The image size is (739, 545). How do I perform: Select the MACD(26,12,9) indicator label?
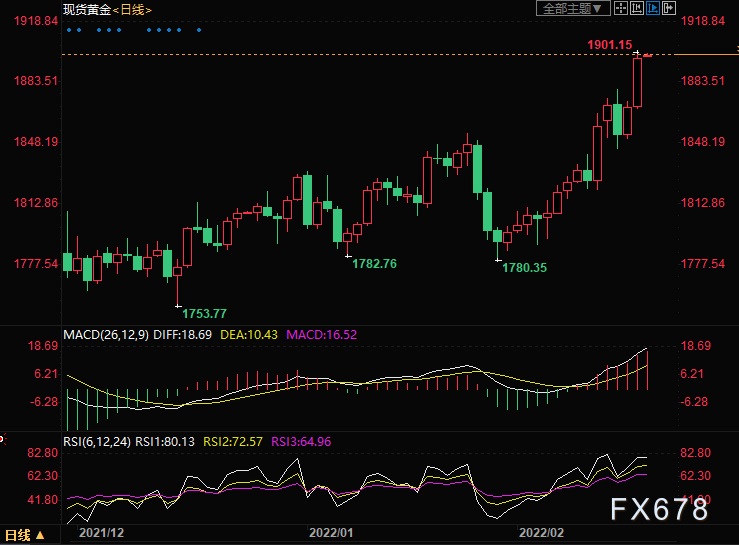click(105, 334)
